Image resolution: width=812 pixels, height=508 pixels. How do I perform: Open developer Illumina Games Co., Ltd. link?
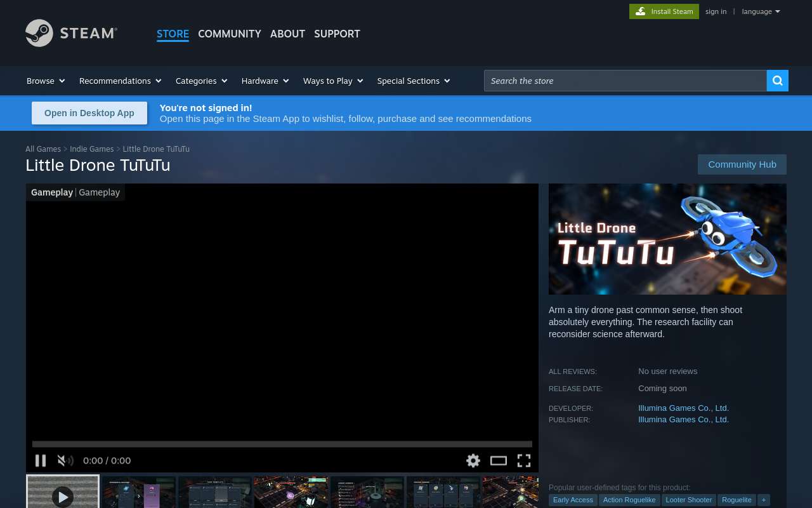(x=683, y=408)
